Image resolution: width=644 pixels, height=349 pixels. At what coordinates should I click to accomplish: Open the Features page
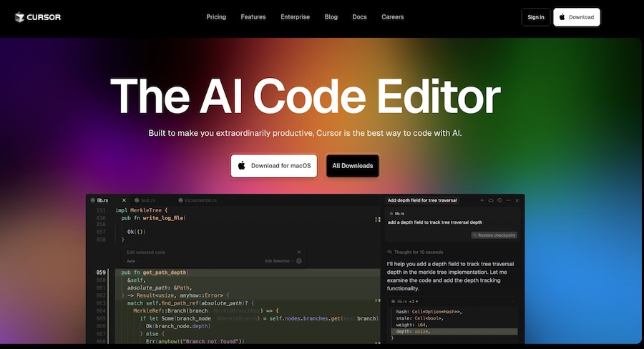[253, 17]
